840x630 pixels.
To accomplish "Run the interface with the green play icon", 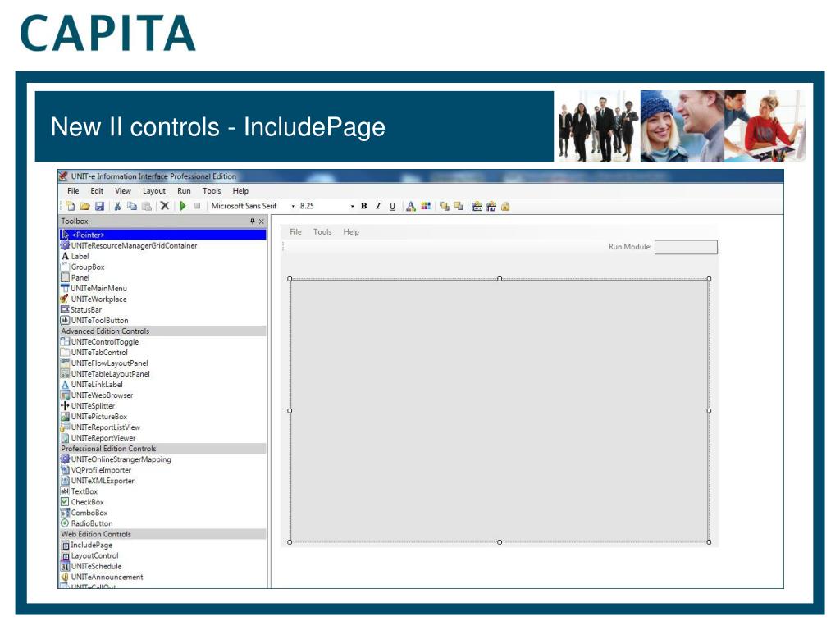I will (183, 206).
